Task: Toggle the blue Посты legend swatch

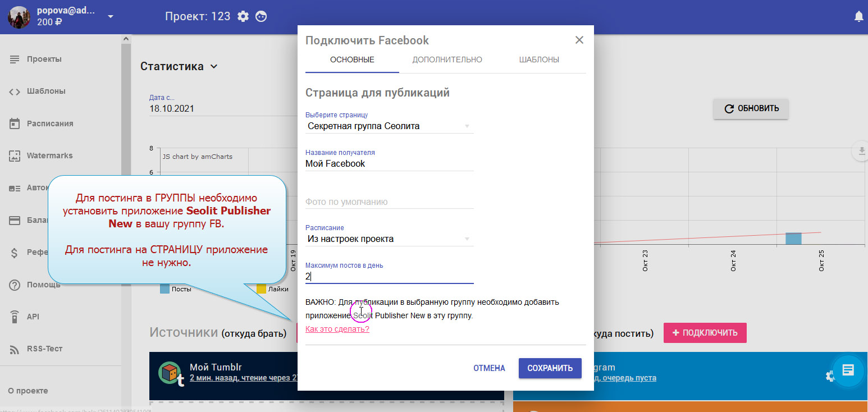Action: tap(165, 289)
